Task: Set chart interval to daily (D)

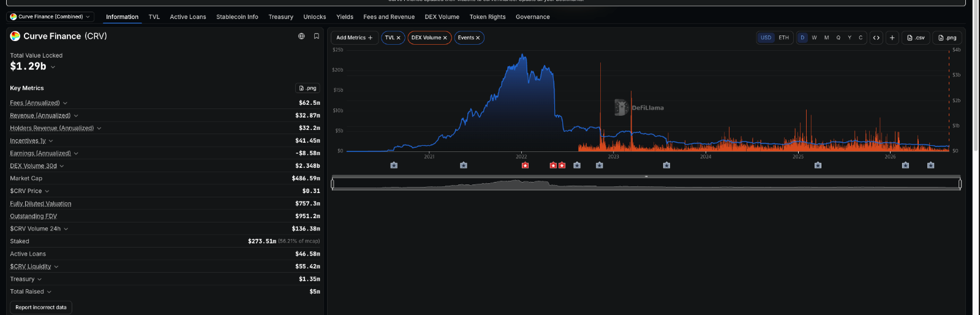Action: (802, 37)
